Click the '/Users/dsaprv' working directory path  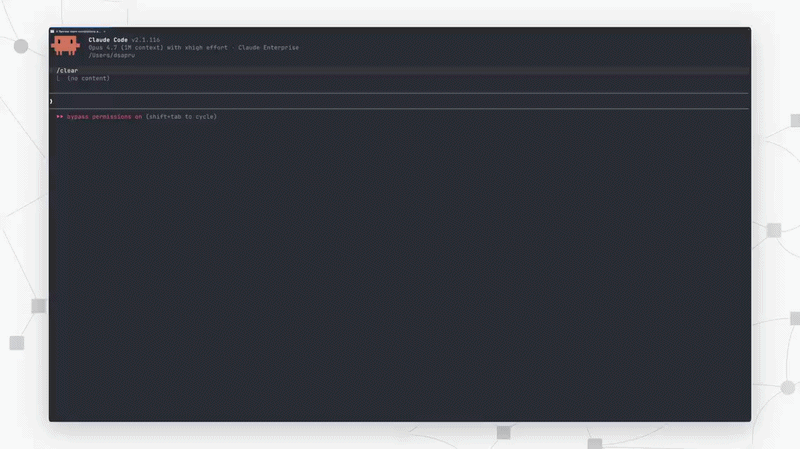tap(112, 55)
